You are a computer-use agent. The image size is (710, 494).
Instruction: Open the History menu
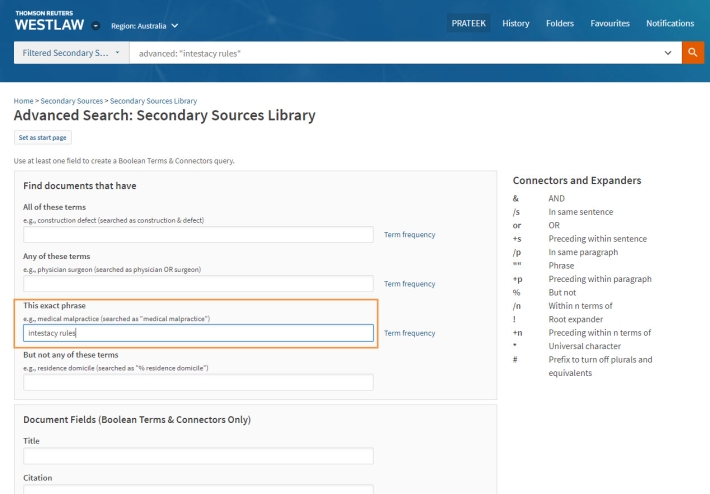(x=516, y=23)
